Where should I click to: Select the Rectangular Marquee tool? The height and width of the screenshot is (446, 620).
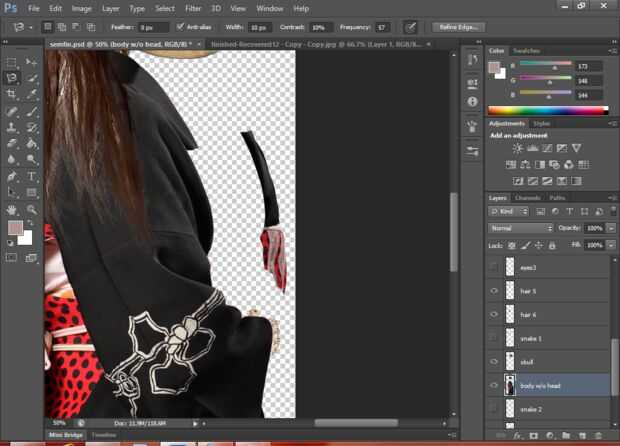11,62
